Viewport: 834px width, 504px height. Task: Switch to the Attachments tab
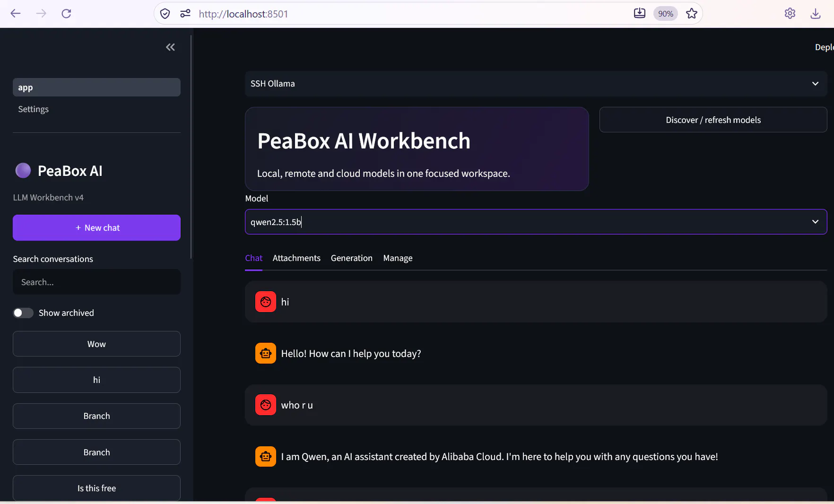pyautogui.click(x=296, y=258)
